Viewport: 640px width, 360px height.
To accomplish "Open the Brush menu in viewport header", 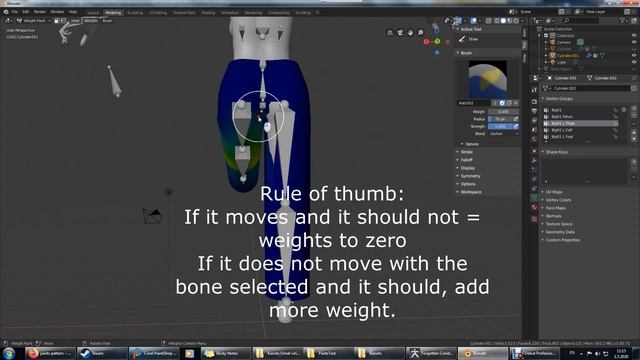I will pyautogui.click(x=107, y=20).
